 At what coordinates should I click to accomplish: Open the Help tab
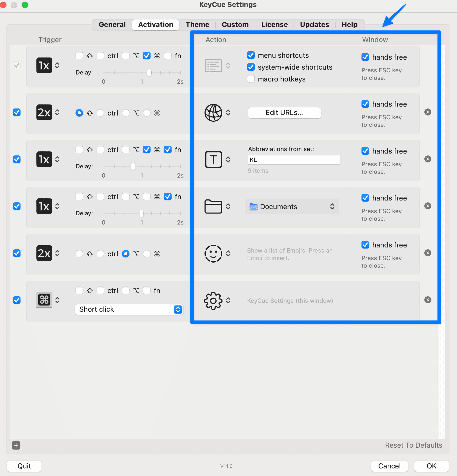pos(350,25)
